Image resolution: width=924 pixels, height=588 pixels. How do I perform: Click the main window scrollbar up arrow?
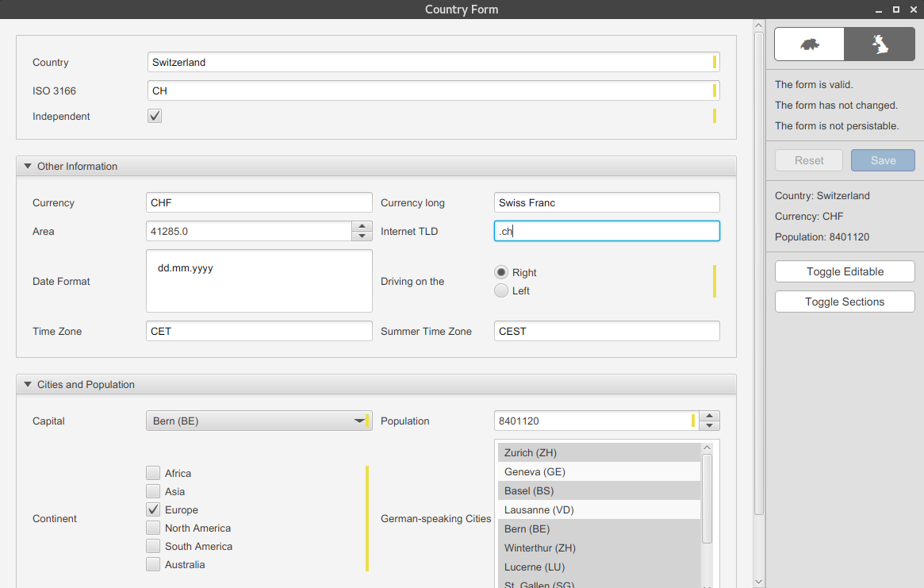pyautogui.click(x=758, y=25)
